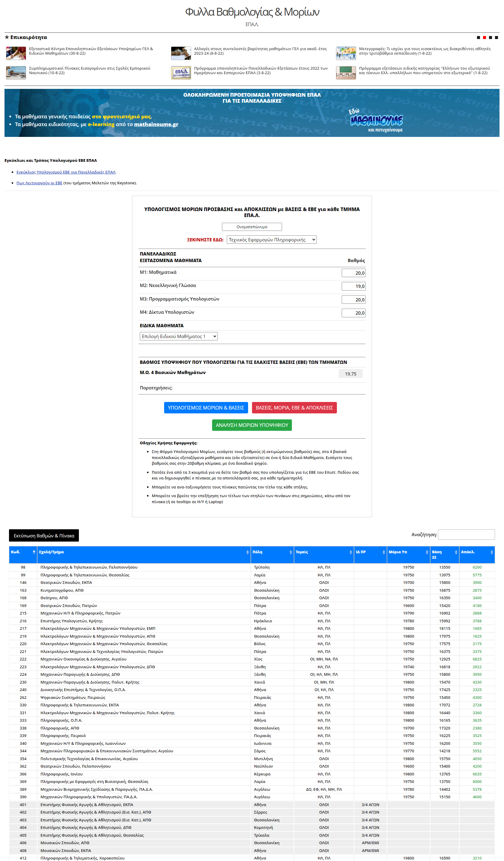Expand Επιλογή Ειδικού Μαθήματος 1 dropdown

click(x=178, y=336)
